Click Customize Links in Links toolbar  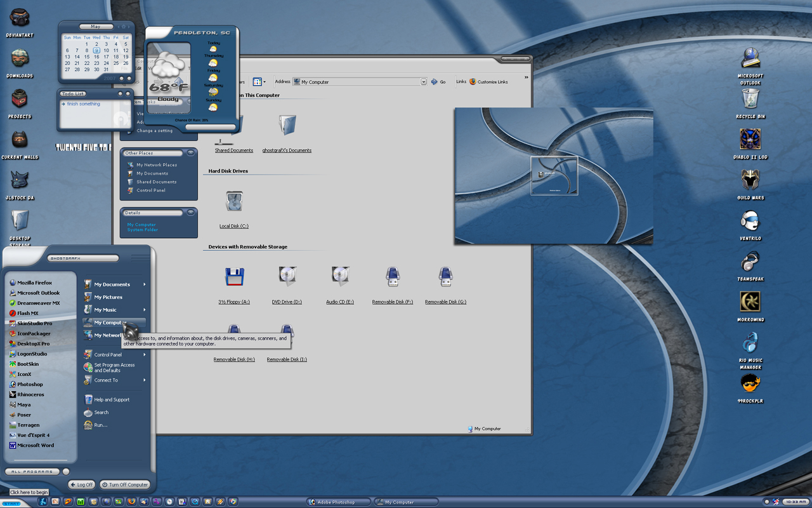(488, 82)
